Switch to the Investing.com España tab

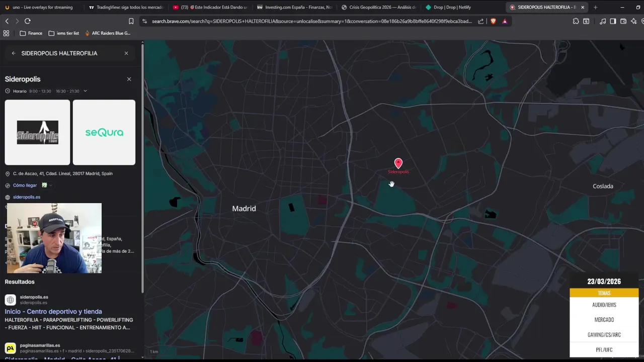294,7
